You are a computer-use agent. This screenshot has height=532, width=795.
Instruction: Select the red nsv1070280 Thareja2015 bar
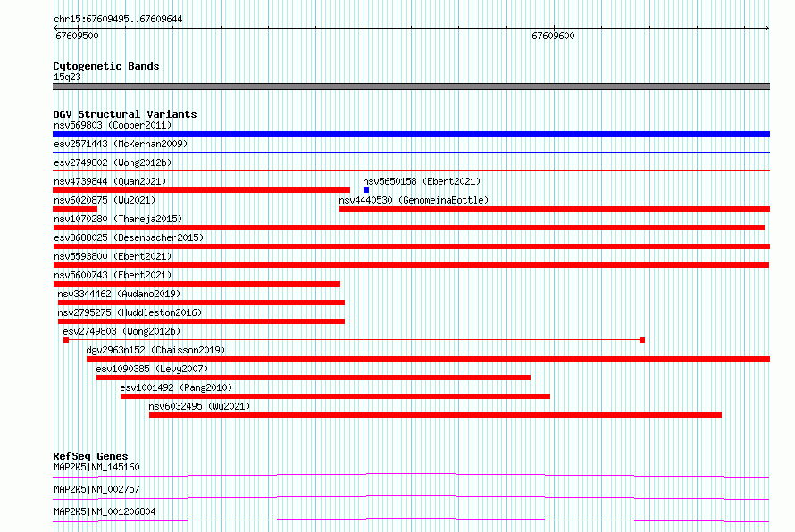click(x=408, y=228)
